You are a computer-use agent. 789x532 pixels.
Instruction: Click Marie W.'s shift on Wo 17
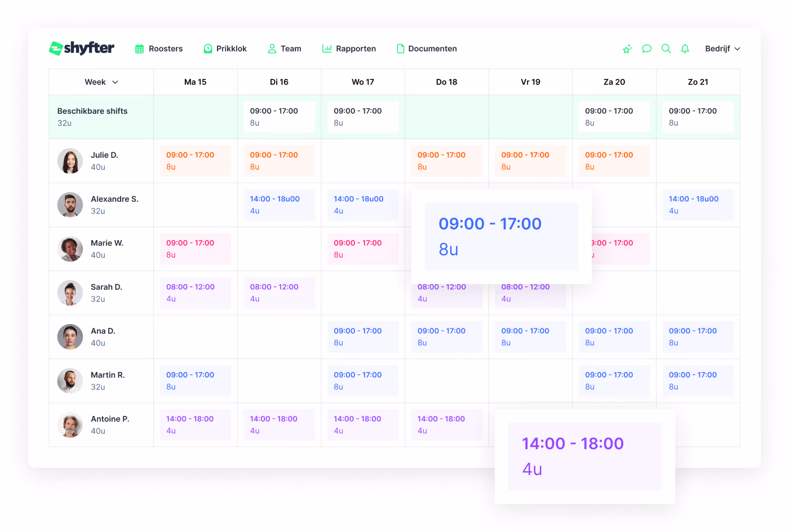pyautogui.click(x=363, y=249)
